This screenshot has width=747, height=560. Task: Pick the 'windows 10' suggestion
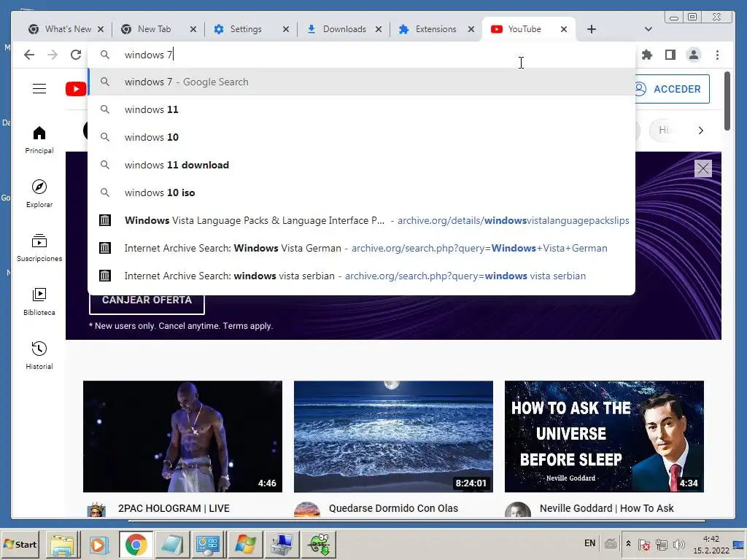click(361, 137)
